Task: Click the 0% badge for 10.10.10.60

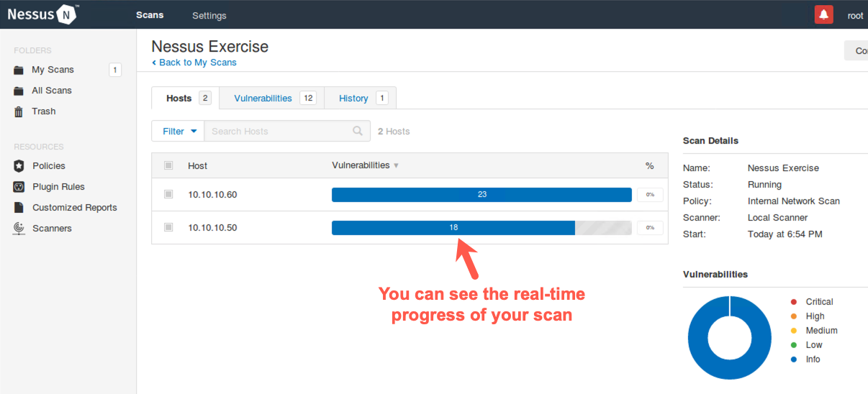Action: tap(650, 194)
